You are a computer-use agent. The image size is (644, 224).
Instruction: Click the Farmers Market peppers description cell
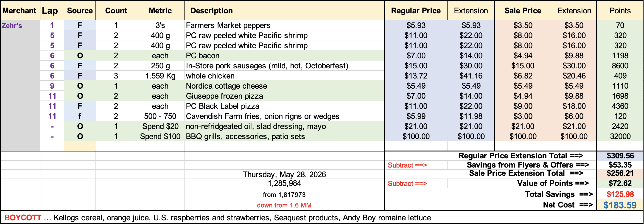(x=284, y=25)
